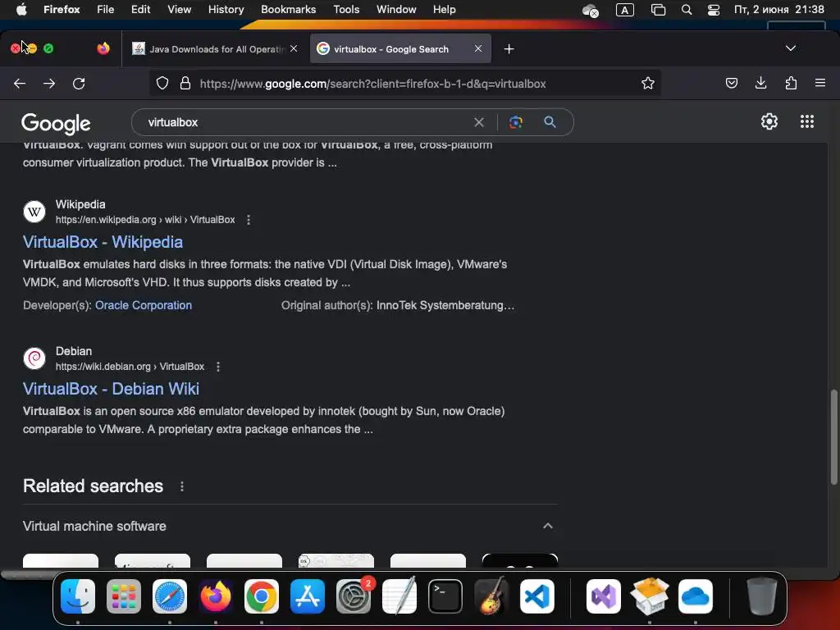
Task: Focus the Google search input field
Action: tap(305, 122)
